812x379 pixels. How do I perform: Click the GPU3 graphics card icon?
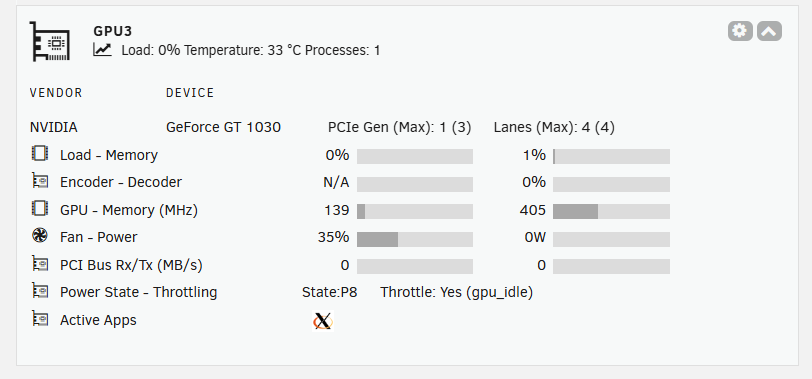50,41
